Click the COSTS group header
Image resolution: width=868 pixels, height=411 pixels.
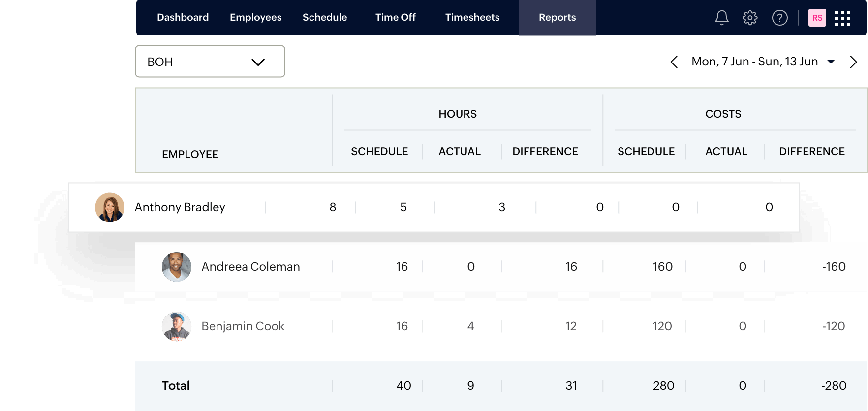(x=723, y=114)
